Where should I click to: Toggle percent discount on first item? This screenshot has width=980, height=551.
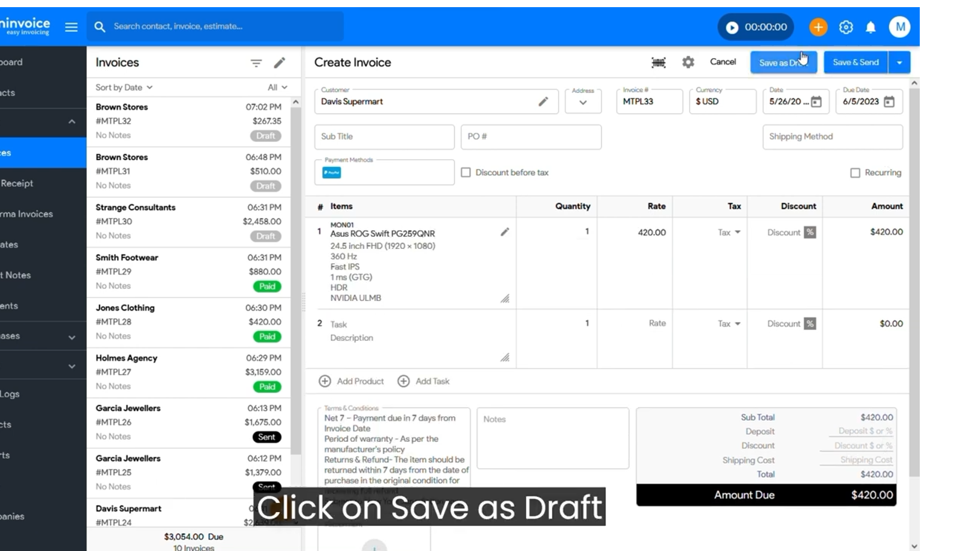coord(810,232)
